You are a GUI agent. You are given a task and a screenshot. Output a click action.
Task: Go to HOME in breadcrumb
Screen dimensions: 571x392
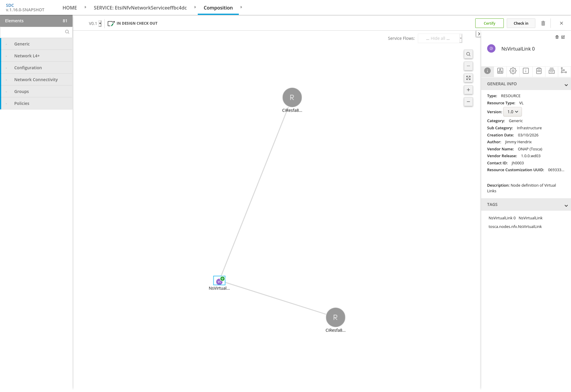point(70,8)
